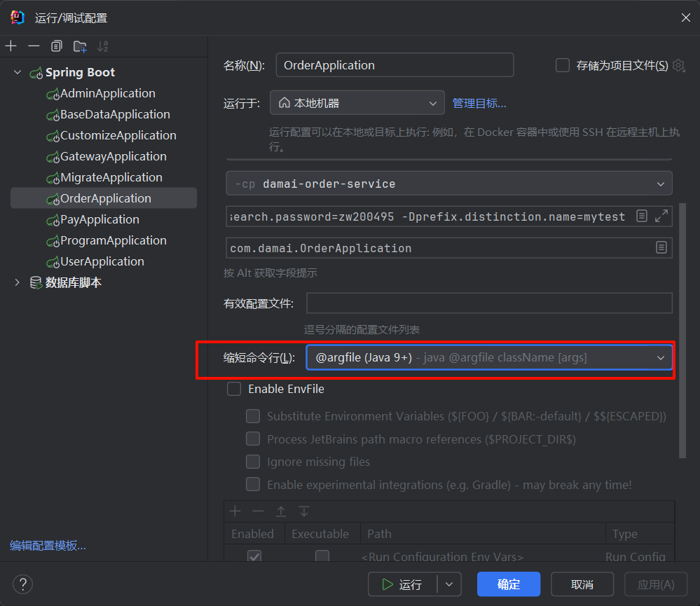Close the 运行/调试配置 dialog
The image size is (700, 606).
686,18
